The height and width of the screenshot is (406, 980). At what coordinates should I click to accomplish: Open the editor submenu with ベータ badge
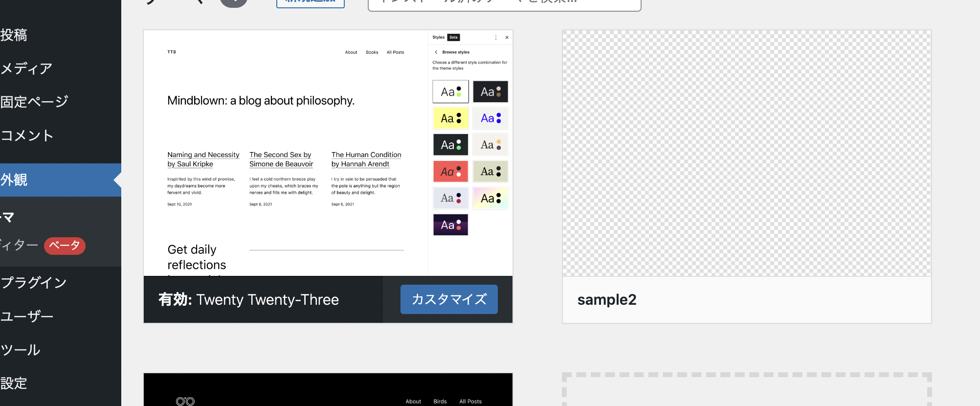(43, 245)
